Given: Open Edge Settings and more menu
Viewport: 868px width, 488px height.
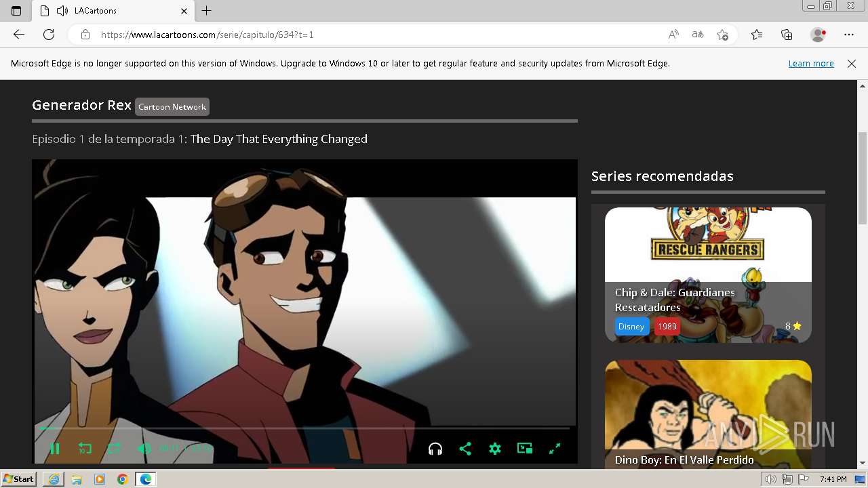Looking at the screenshot, I should point(849,35).
